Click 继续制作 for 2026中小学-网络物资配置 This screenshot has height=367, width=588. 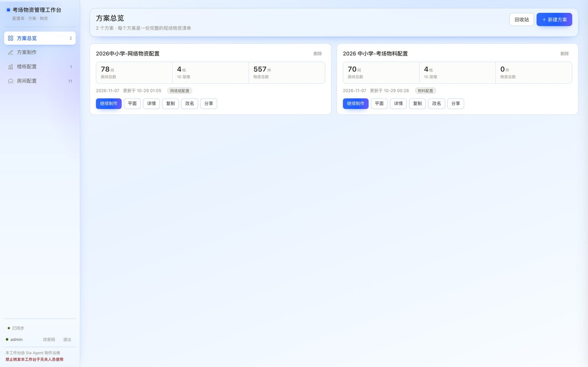coord(109,103)
